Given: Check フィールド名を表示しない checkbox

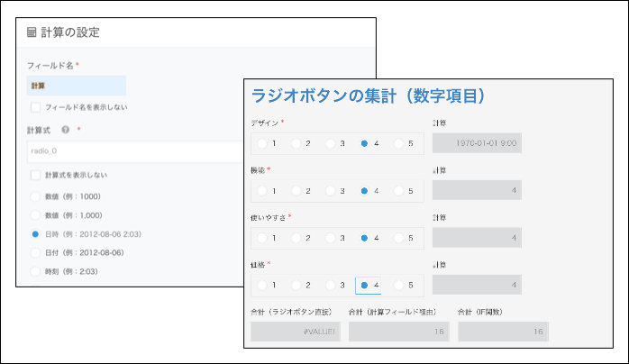Looking at the screenshot, I should coord(36,107).
